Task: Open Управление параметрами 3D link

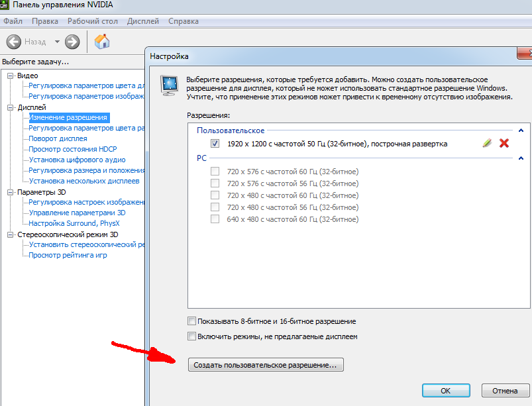Action: [77, 213]
